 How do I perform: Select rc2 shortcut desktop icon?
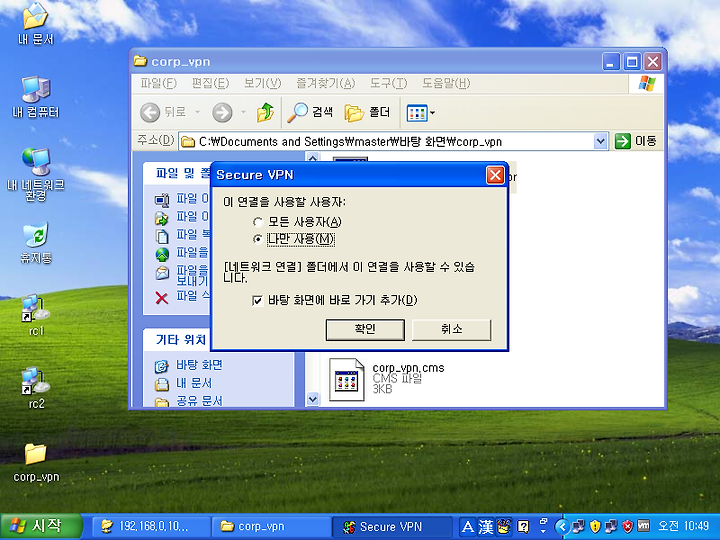pyautogui.click(x=36, y=388)
